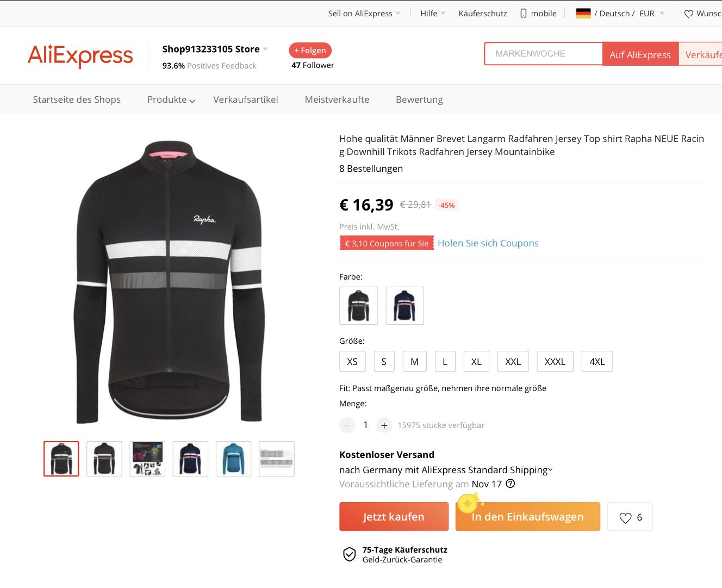Increase quantity with plus button
This screenshot has width=722, height=588.
pyautogui.click(x=384, y=425)
